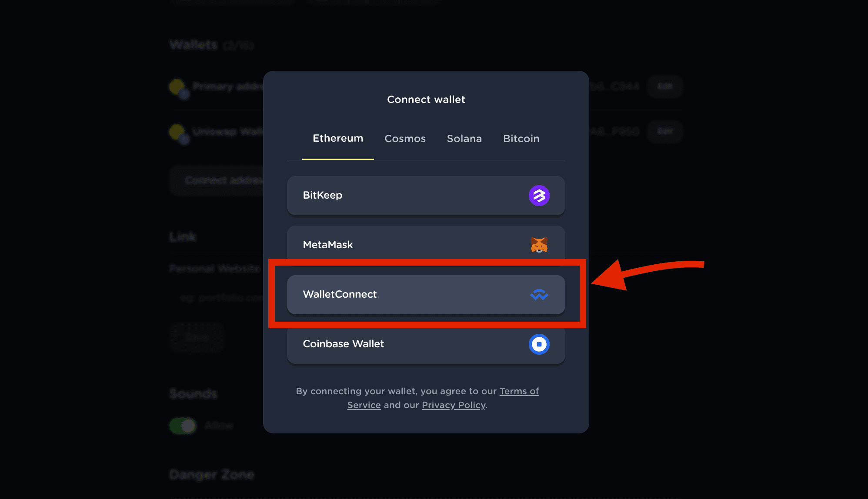Open the Solana tab
This screenshot has width=868, height=499.
click(x=464, y=139)
